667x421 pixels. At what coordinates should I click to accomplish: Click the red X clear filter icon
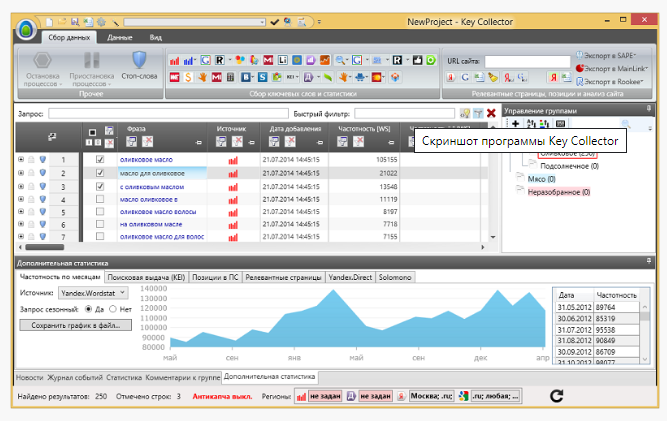point(491,113)
